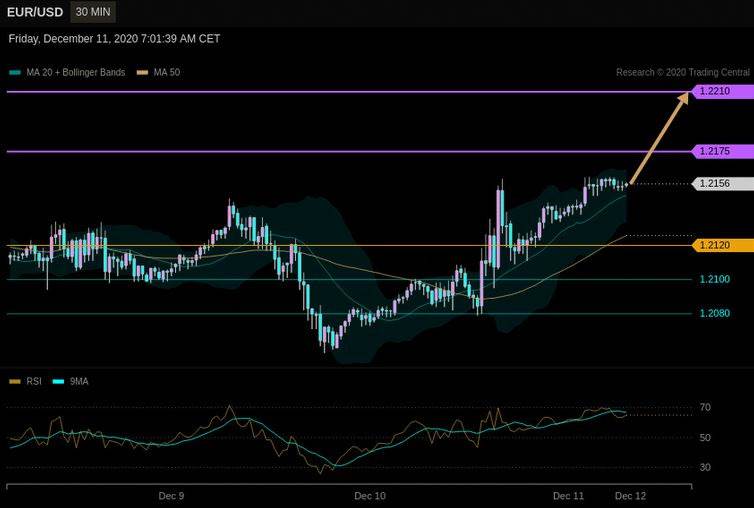
Task: Select the 1.2175 resistance price tag
Action: [722, 151]
